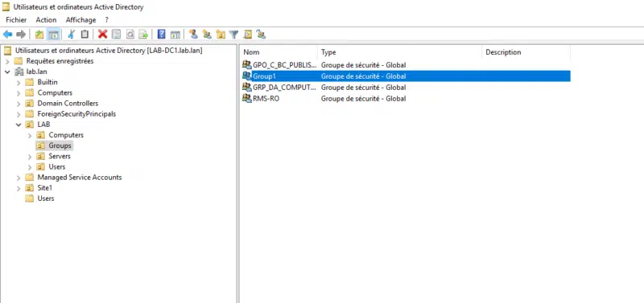Click the red X Delete icon
The height and width of the screenshot is (303, 644).
pos(103,35)
